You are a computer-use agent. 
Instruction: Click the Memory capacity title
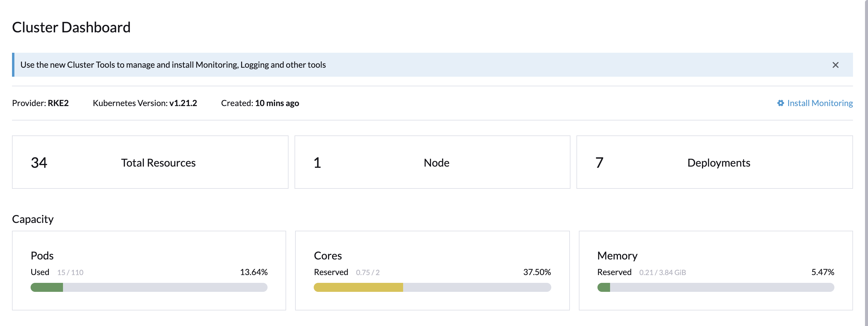pyautogui.click(x=617, y=256)
